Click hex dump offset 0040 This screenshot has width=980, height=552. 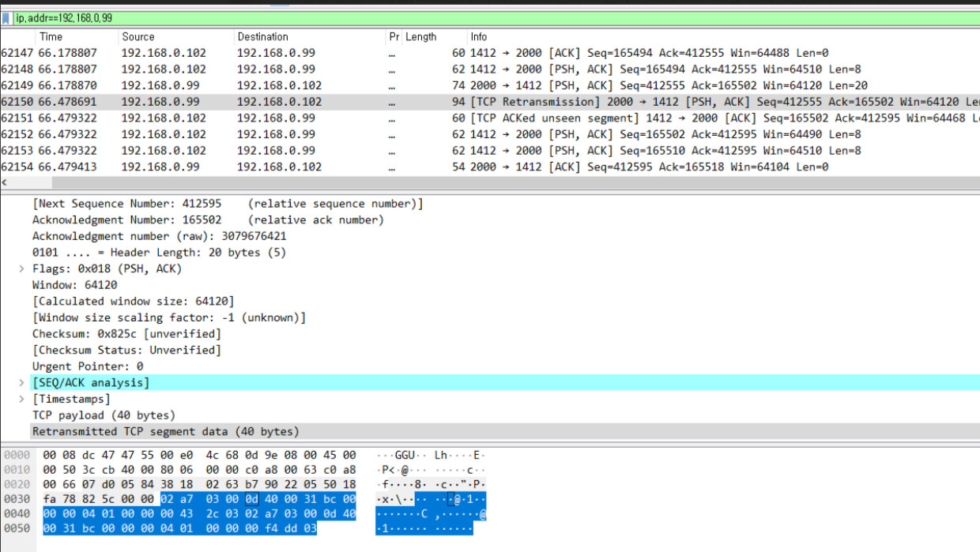pos(16,514)
